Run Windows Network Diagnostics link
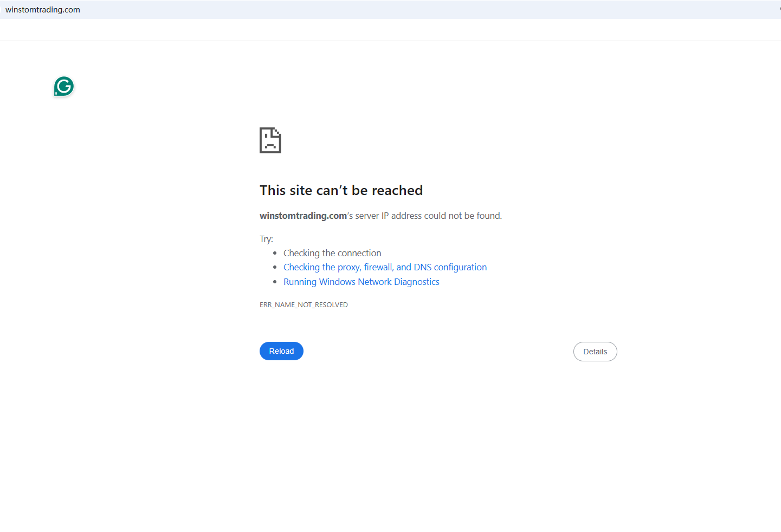The height and width of the screenshot is (532, 781). point(362,282)
